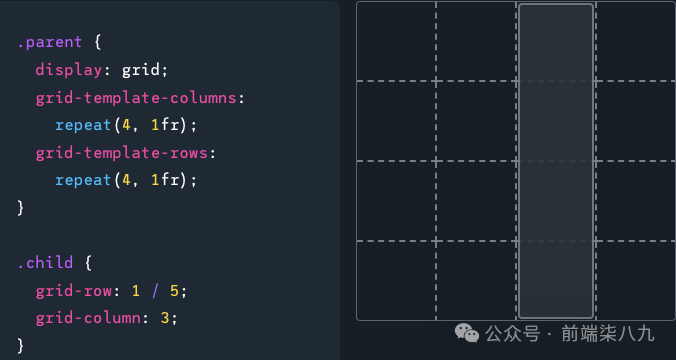This screenshot has width=676, height=360.
Task: Click the highlighted child grid item
Action: coord(556,161)
